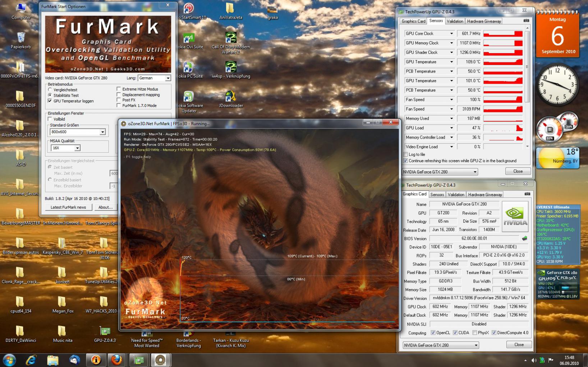The image size is (588, 367).
Task: Open the cpuz64_154 folder icon
Action: (x=21, y=305)
